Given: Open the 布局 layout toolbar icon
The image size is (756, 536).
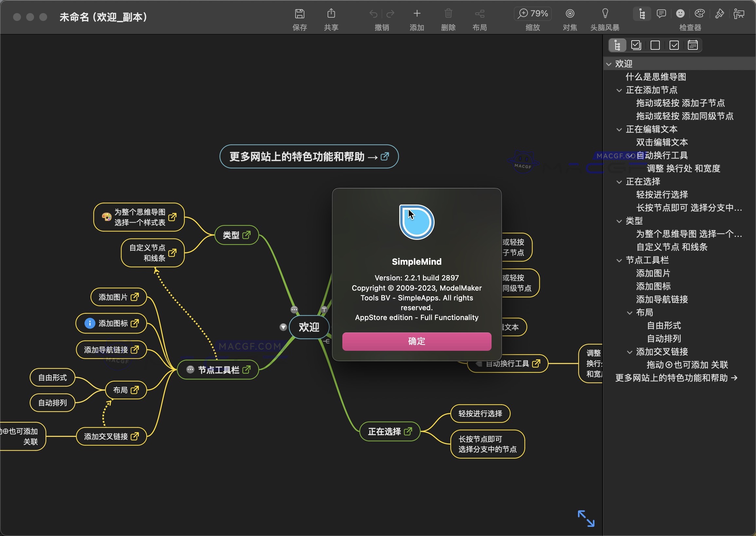Looking at the screenshot, I should [x=479, y=13].
